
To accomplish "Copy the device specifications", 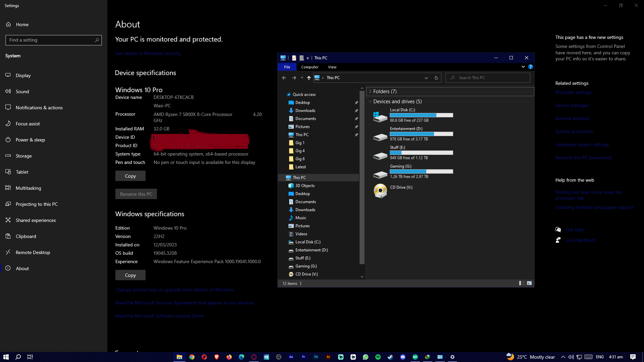I will tap(130, 176).
